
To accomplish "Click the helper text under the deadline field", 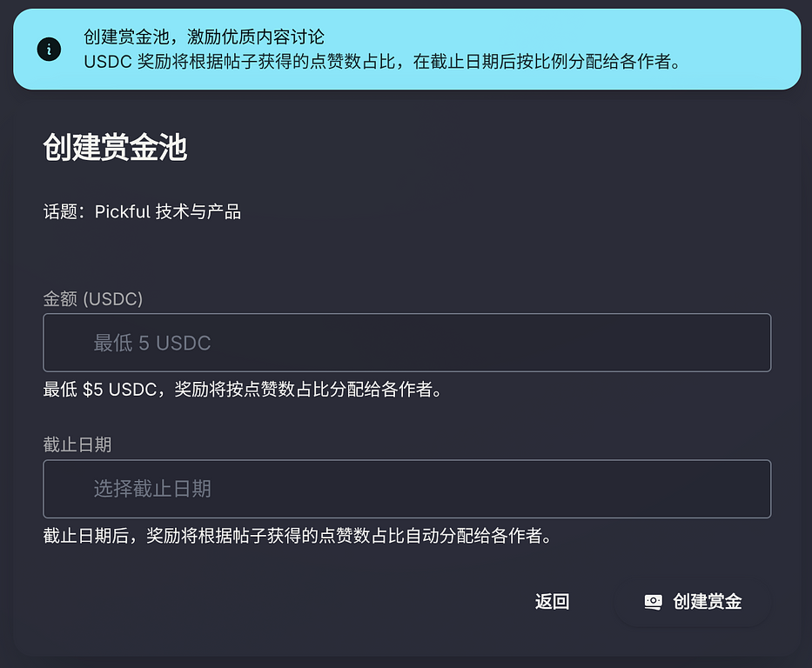I will pos(297,535).
